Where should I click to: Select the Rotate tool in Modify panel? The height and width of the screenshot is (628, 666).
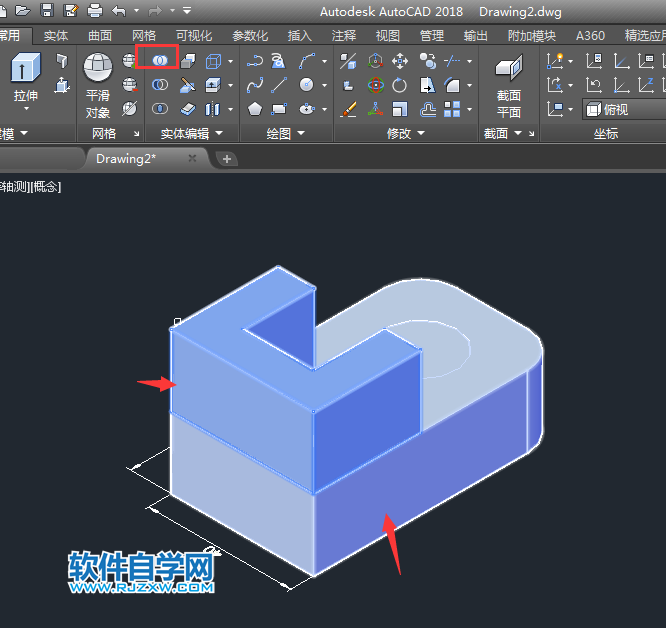400,85
